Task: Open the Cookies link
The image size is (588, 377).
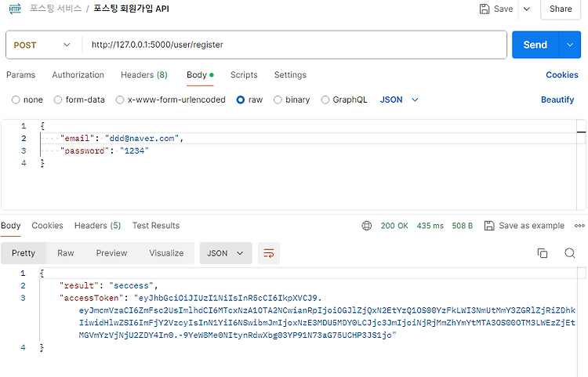Action: (x=562, y=75)
